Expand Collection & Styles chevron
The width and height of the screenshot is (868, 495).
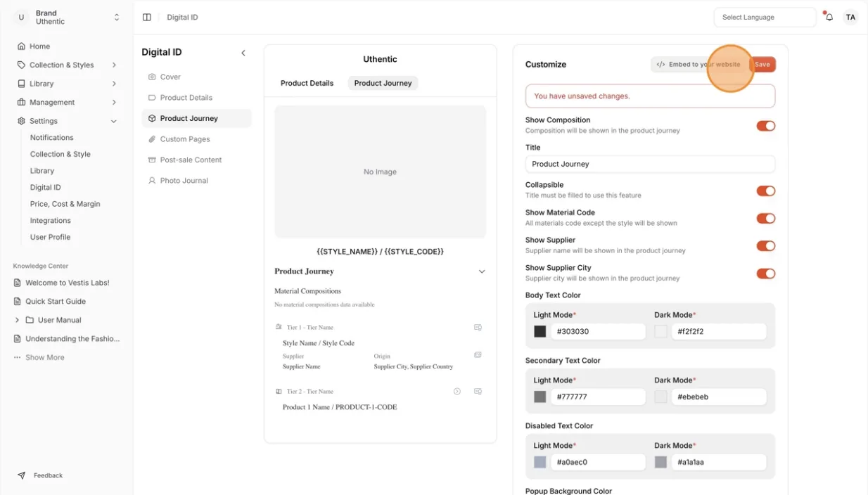pyautogui.click(x=114, y=65)
